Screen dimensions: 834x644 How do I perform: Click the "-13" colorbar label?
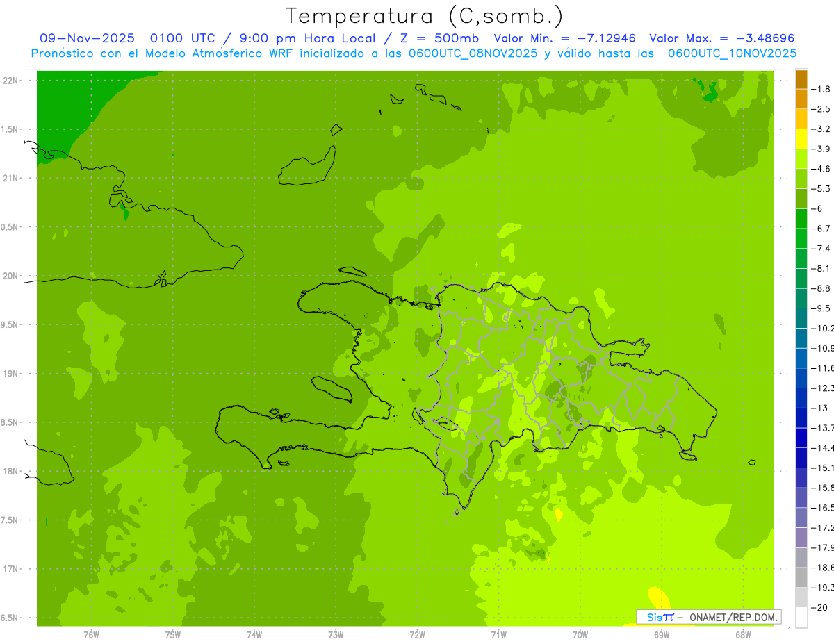819,408
